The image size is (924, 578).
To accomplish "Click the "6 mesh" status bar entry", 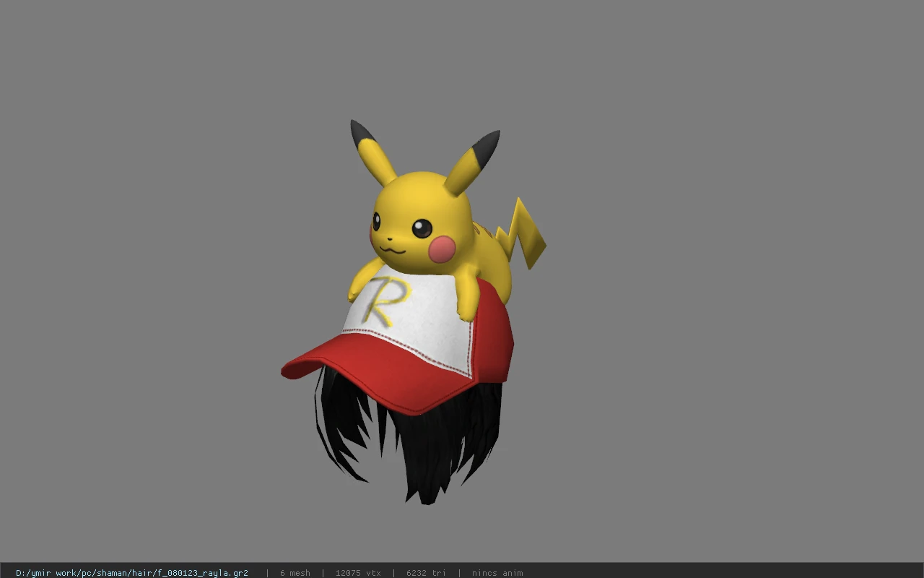I will click(295, 573).
